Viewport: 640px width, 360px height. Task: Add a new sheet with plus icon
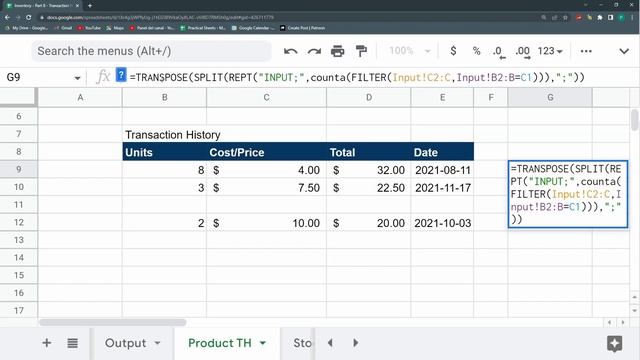click(x=47, y=343)
